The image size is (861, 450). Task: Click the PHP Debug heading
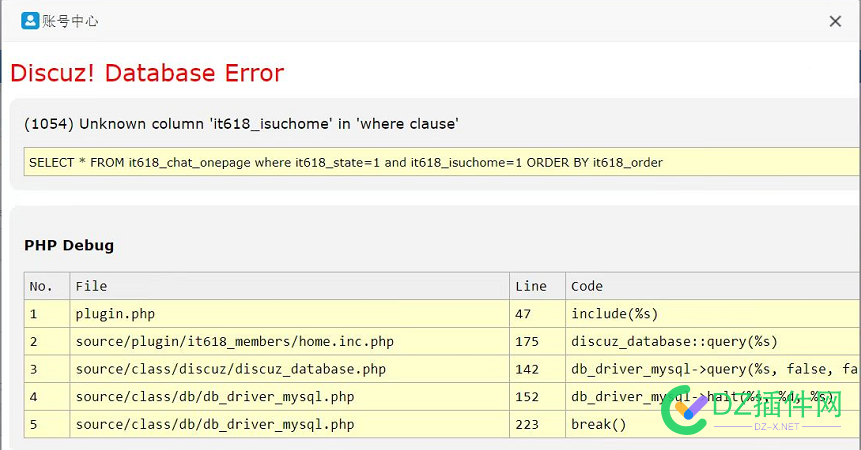click(69, 245)
